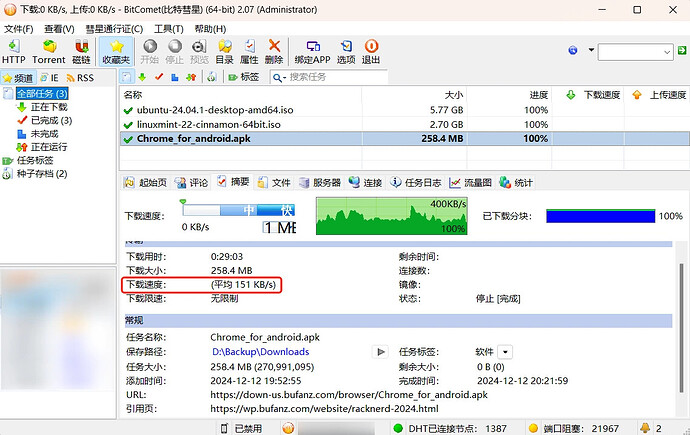Click the 开始 start button

150,51
